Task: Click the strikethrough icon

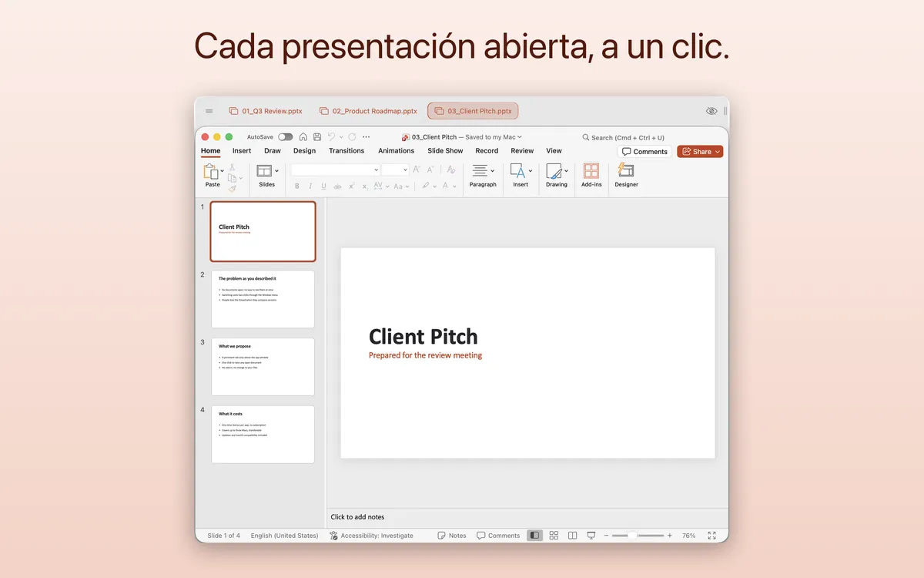Action: pyautogui.click(x=337, y=187)
